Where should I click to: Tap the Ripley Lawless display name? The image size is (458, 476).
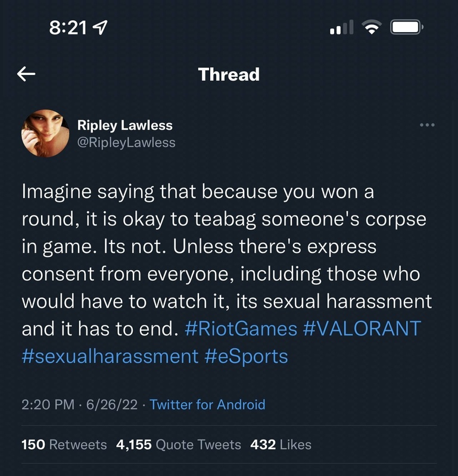pyautogui.click(x=125, y=126)
